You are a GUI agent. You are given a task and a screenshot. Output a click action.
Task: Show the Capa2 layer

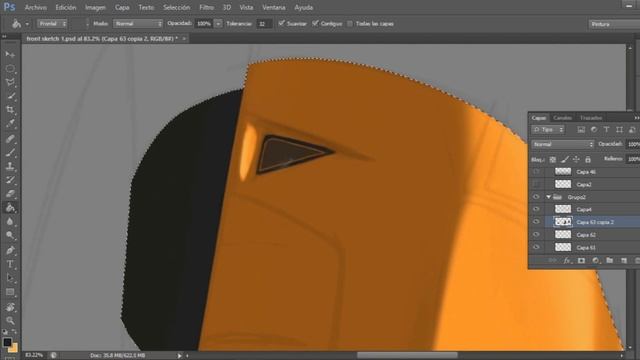(536, 184)
